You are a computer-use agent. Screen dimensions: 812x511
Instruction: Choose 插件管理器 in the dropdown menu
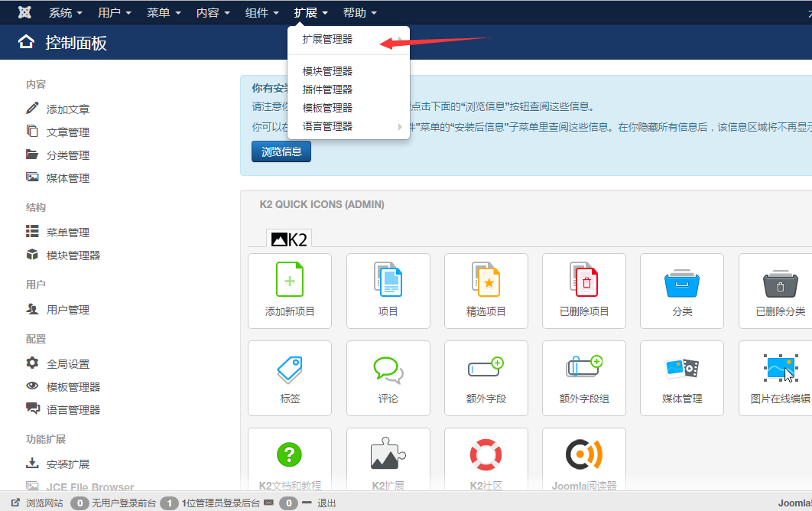(x=327, y=90)
